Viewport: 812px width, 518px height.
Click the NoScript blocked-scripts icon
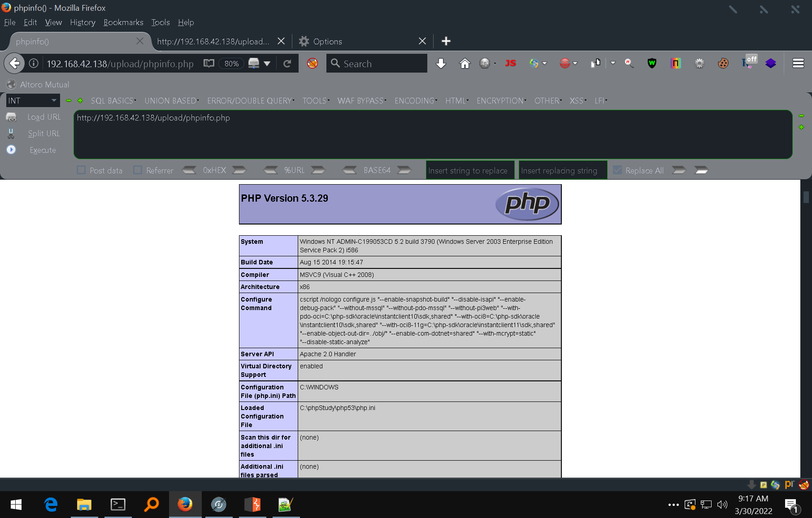coord(313,64)
